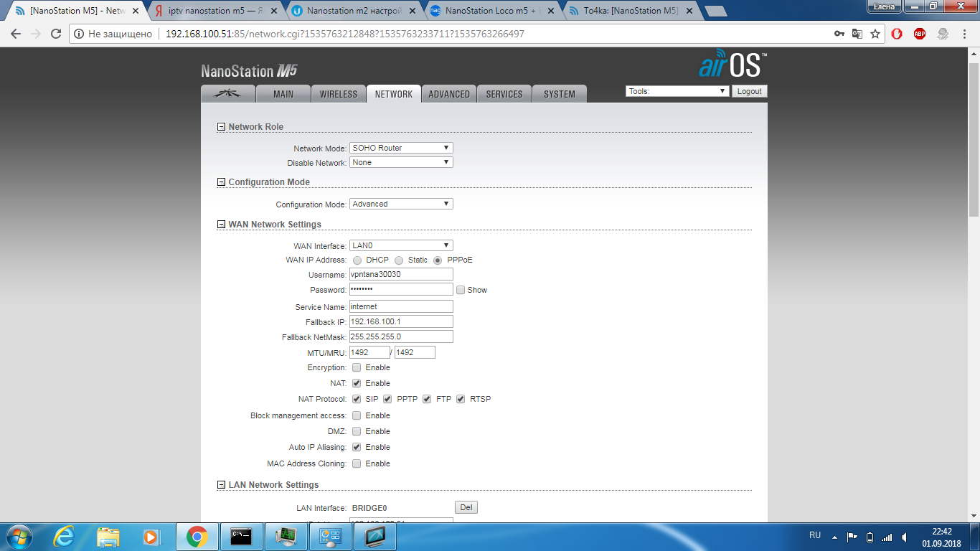The width and height of the screenshot is (980, 551).
Task: Click the Fallback IP input field
Action: point(401,321)
